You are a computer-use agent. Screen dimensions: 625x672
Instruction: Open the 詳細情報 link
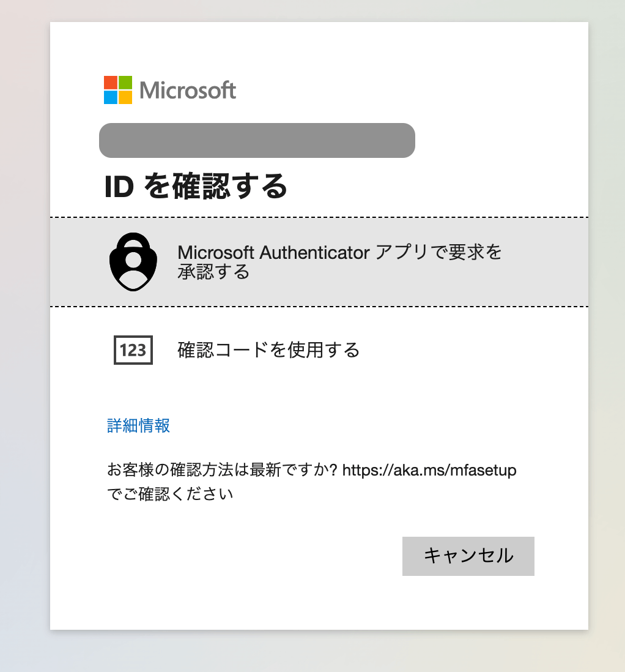[x=138, y=425]
